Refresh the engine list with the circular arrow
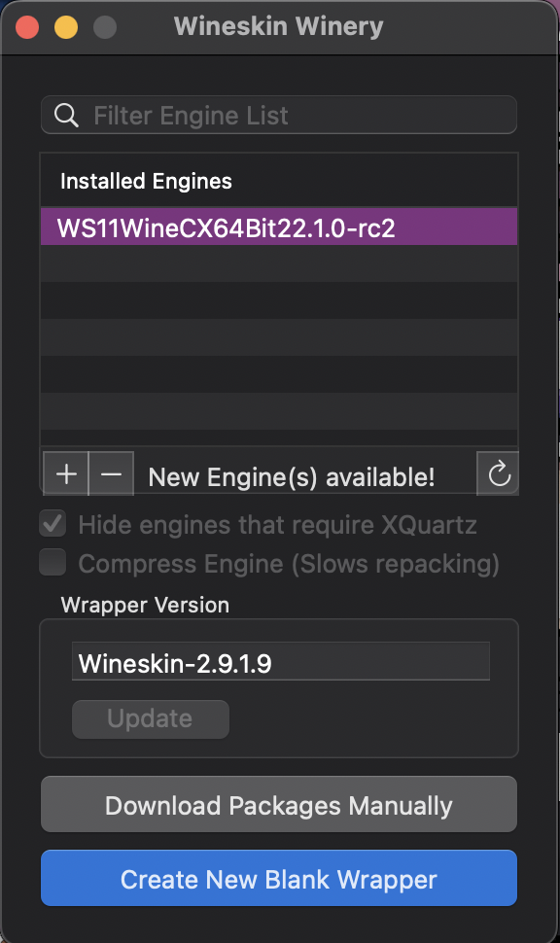 pos(498,473)
